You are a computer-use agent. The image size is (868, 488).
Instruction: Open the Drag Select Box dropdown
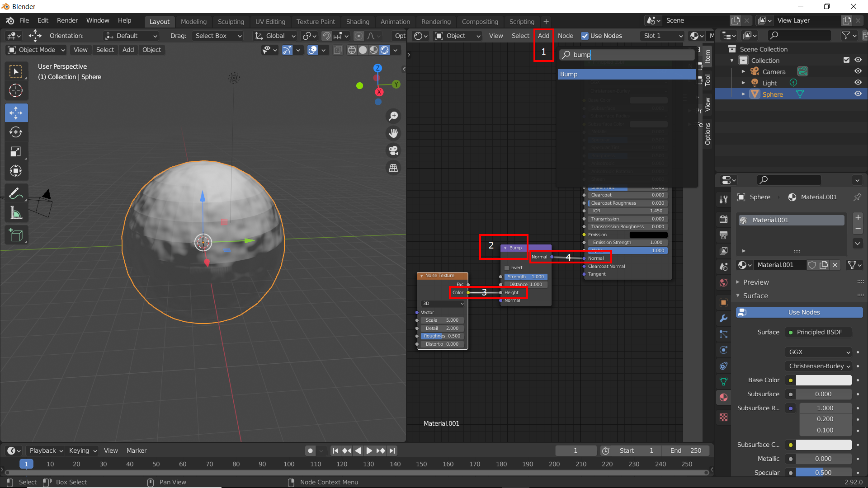(x=218, y=36)
